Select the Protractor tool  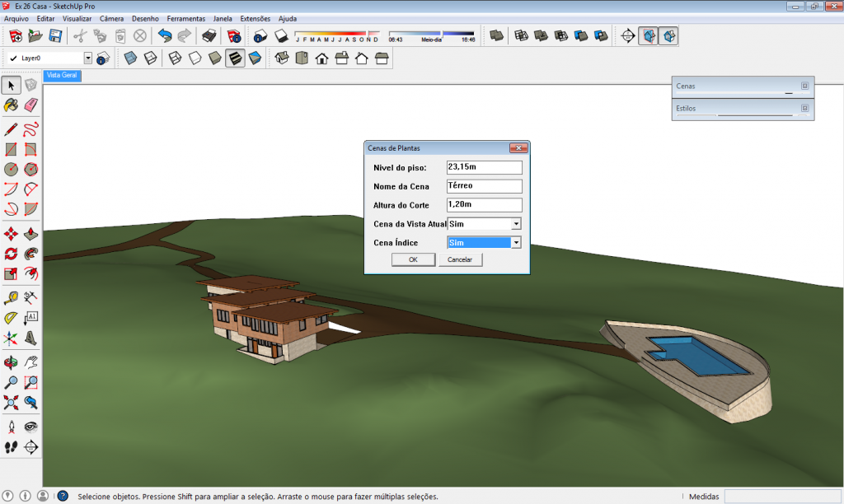(x=11, y=318)
